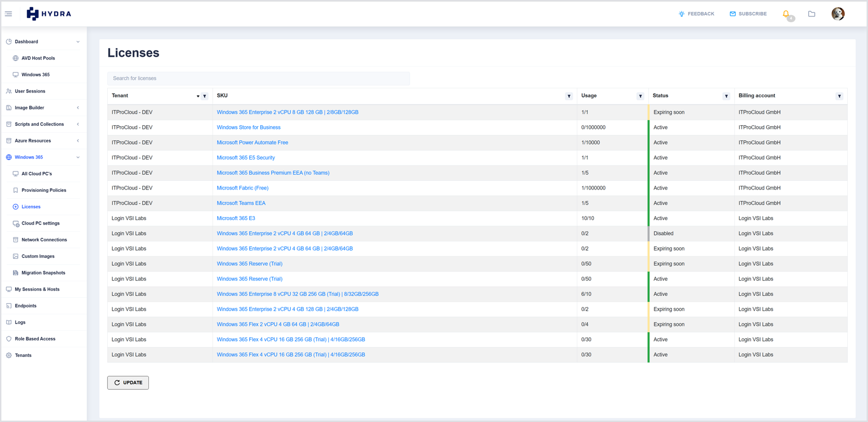Click the 10/10 usage value
The height and width of the screenshot is (422, 868).
(x=587, y=219)
